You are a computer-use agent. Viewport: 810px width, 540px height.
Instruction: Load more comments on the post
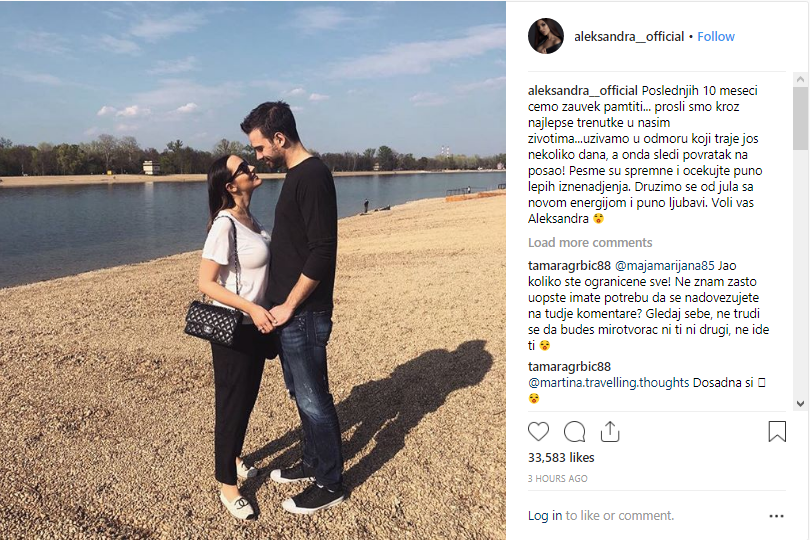pyautogui.click(x=590, y=242)
